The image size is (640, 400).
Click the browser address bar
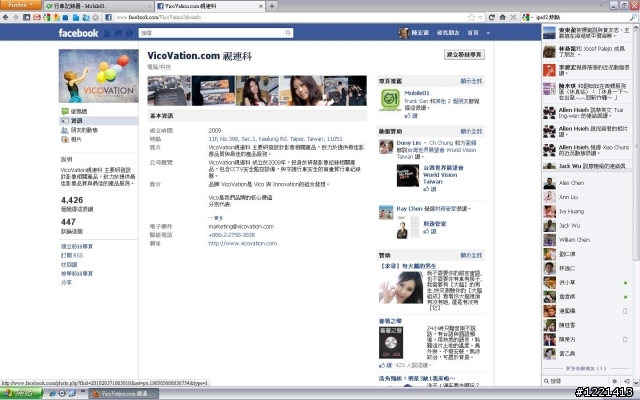point(290,17)
